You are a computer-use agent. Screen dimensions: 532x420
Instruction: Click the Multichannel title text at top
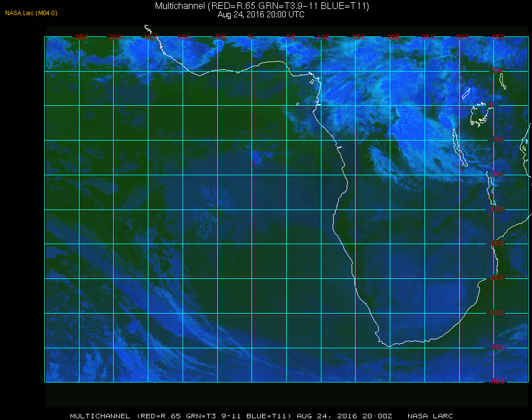pos(262,6)
